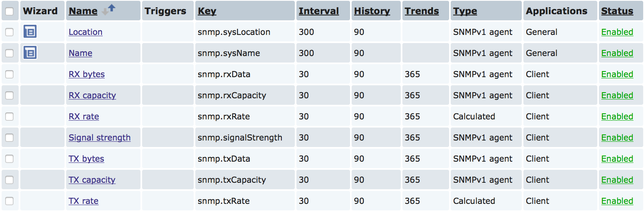This screenshot has height=212, width=644.
Task: Tick the checkbox for TX rate row
Action: [9, 201]
